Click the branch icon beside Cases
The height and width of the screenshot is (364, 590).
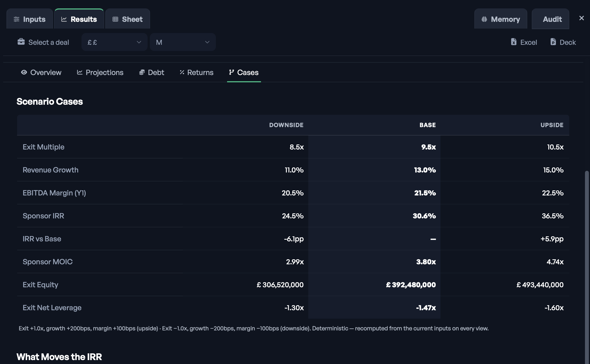[x=231, y=72]
